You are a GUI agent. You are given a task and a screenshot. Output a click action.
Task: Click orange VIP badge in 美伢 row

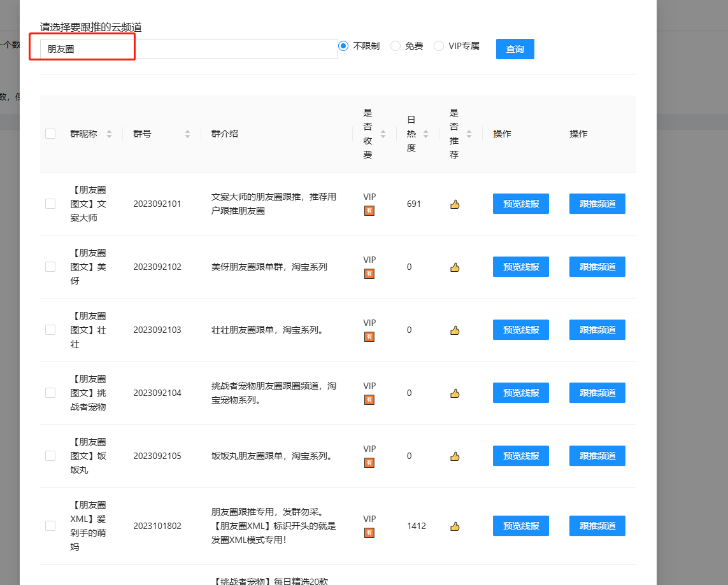click(x=369, y=274)
